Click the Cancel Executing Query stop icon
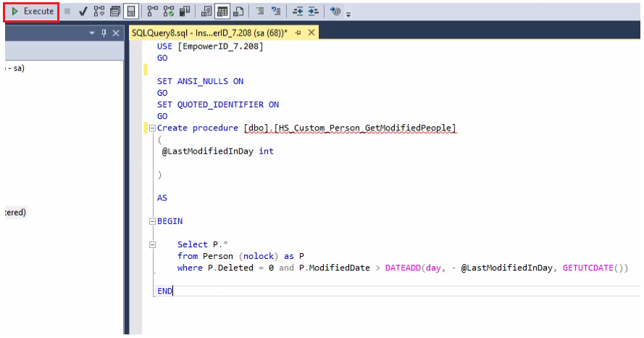Viewport: 644px width, 338px height. 67,12
